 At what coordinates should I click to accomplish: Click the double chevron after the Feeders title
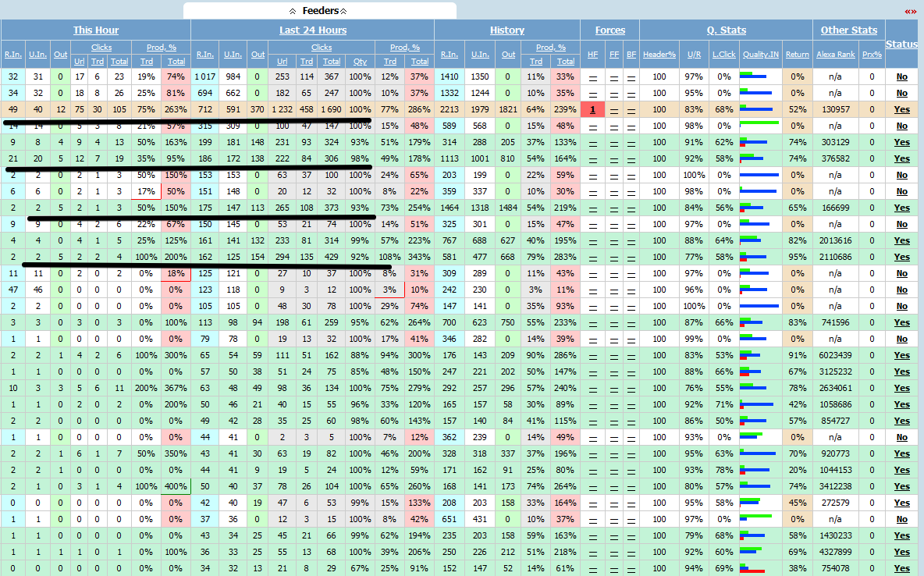pyautogui.click(x=343, y=11)
